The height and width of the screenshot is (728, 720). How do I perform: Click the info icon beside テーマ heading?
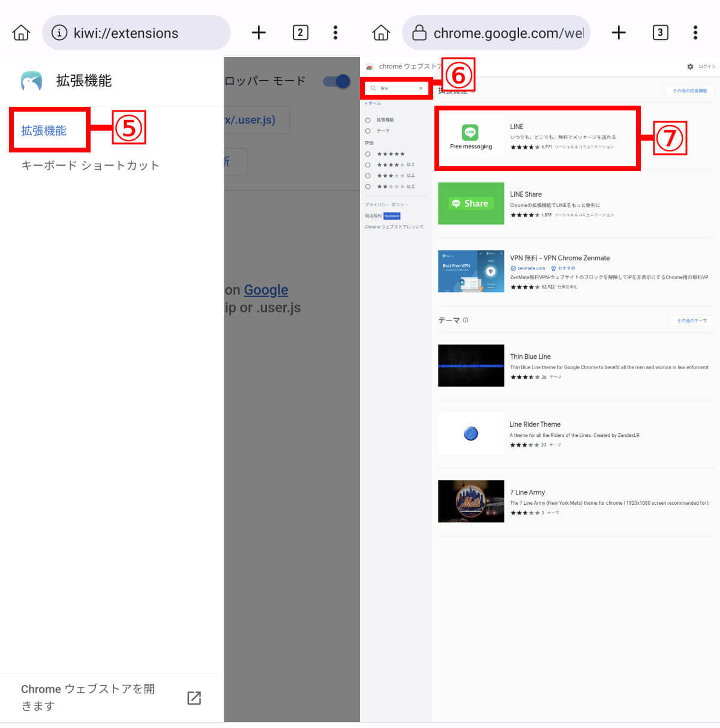point(466,320)
